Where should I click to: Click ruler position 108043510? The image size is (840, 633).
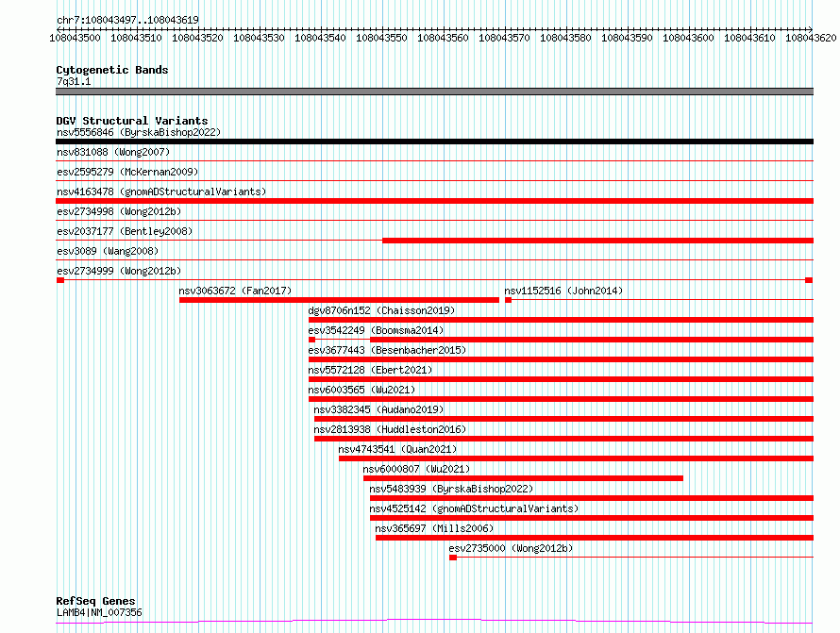(136, 38)
